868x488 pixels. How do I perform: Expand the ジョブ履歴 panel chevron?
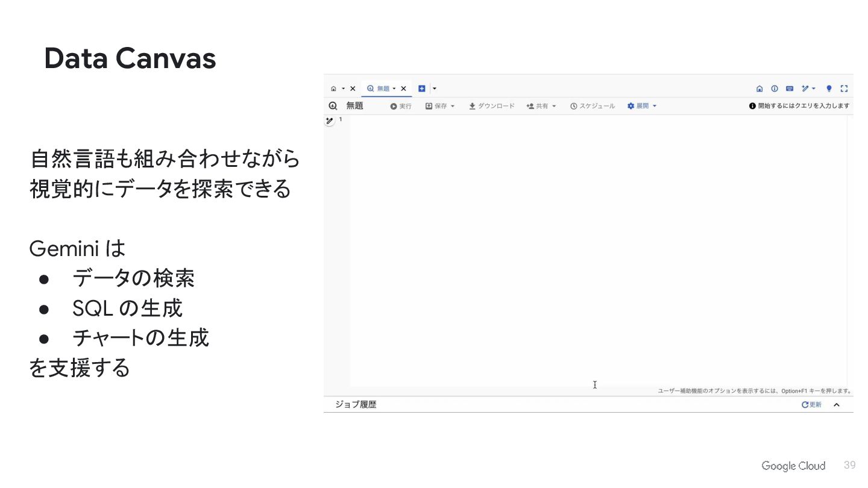click(837, 405)
